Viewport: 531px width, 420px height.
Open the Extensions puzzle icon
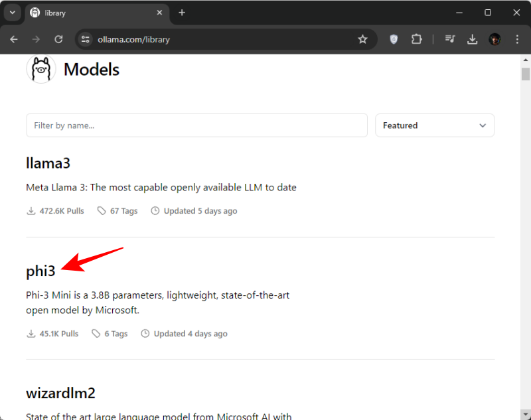[x=417, y=39]
